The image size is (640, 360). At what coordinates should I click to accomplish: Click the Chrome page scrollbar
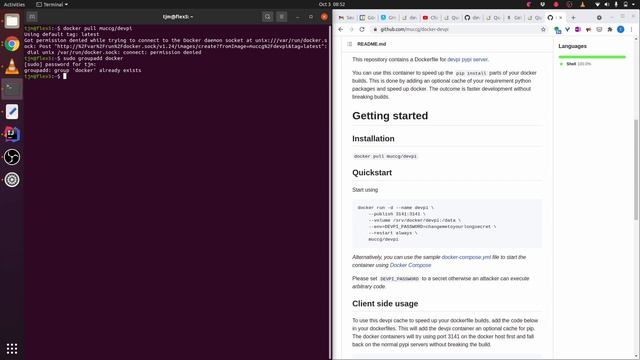point(636,169)
